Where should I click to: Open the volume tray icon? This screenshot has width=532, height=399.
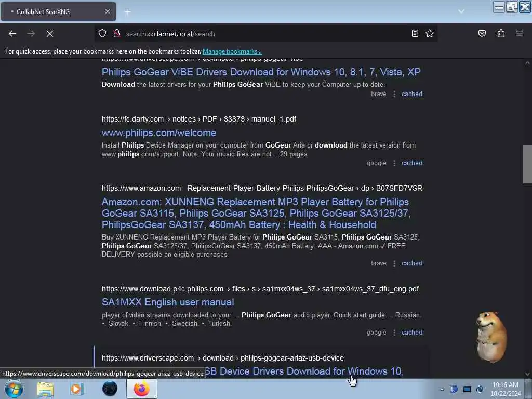(x=480, y=389)
